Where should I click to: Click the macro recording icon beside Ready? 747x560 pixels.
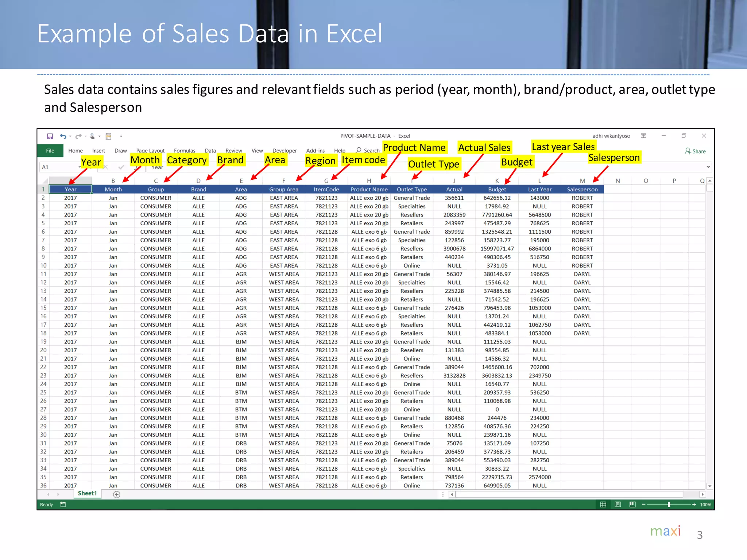pyautogui.click(x=63, y=505)
